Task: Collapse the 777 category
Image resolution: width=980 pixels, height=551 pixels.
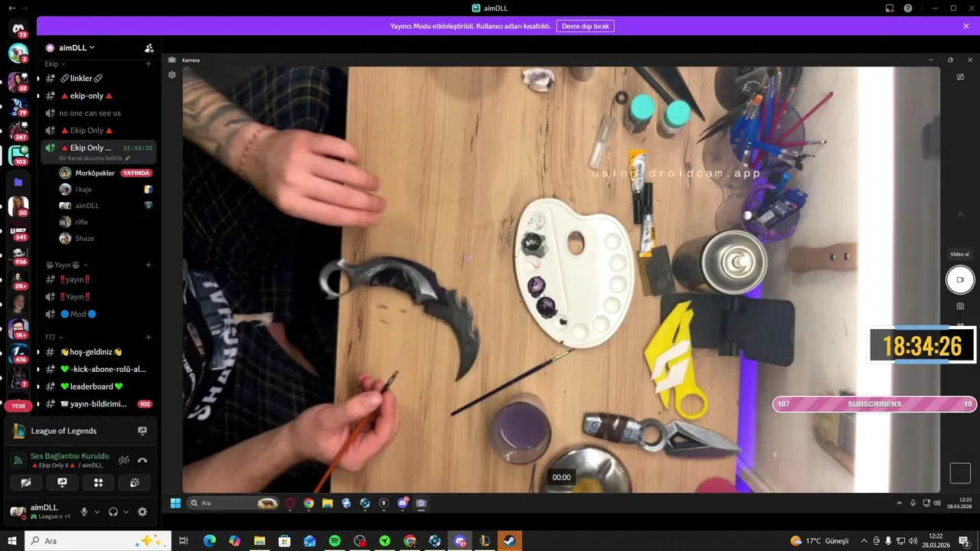Action: tap(53, 337)
